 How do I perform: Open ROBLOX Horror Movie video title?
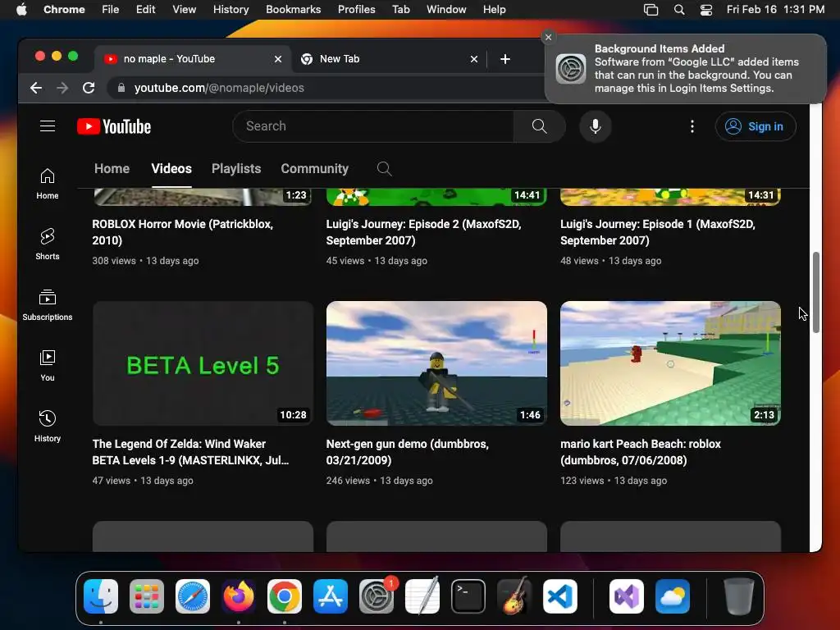[x=183, y=232]
